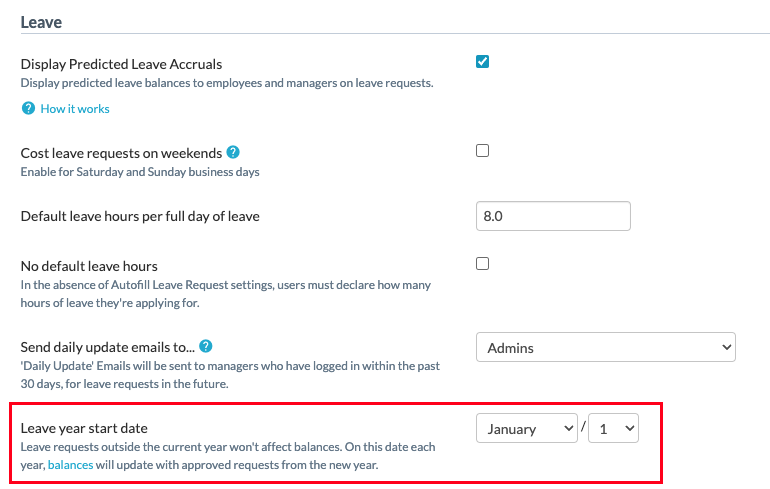Open the How it works link

pos(75,109)
